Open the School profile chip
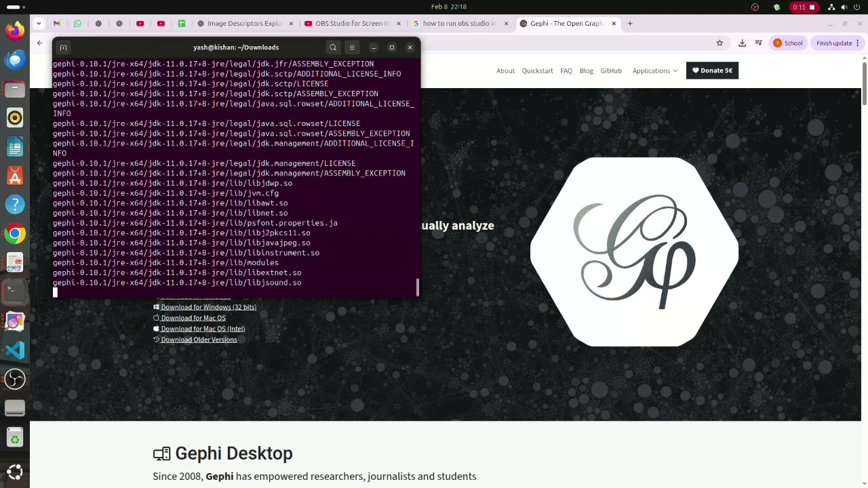The height and width of the screenshot is (488, 868). [788, 43]
